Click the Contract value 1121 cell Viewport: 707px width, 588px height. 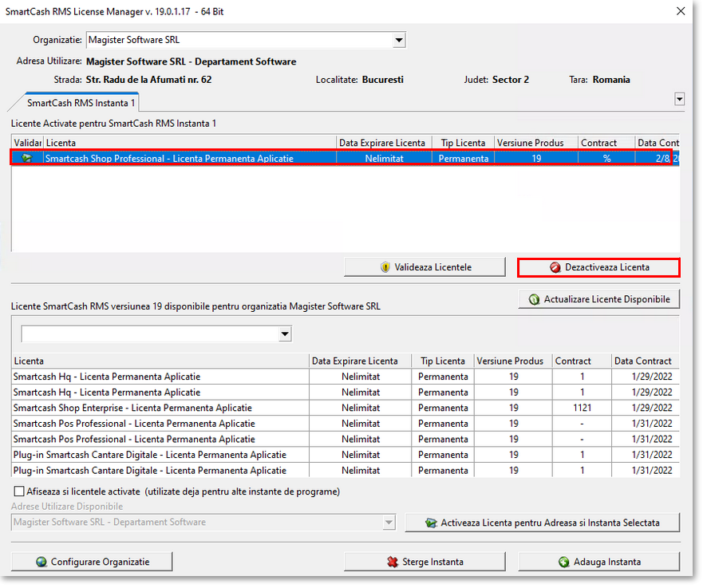point(582,408)
